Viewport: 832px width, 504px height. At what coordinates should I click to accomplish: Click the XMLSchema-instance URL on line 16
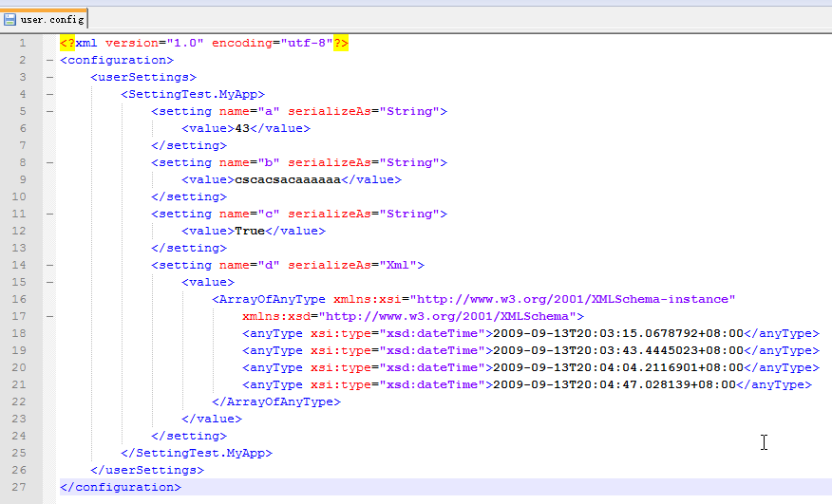tap(573, 299)
